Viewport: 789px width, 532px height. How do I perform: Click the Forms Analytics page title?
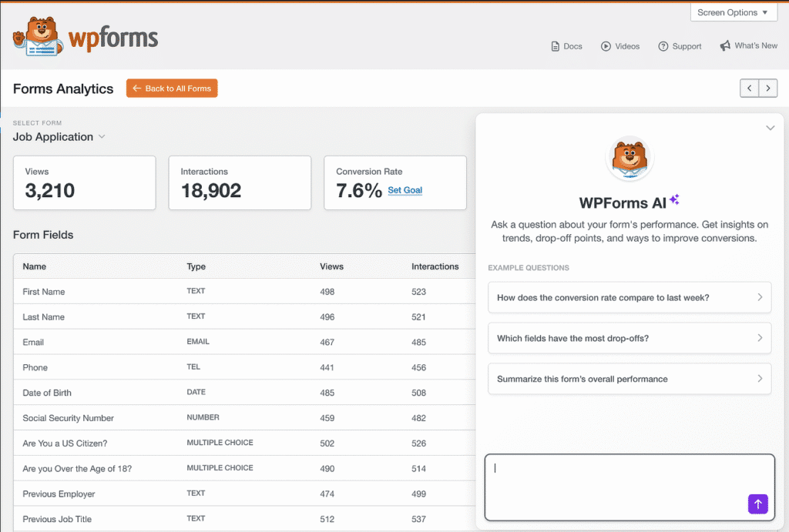tap(63, 89)
